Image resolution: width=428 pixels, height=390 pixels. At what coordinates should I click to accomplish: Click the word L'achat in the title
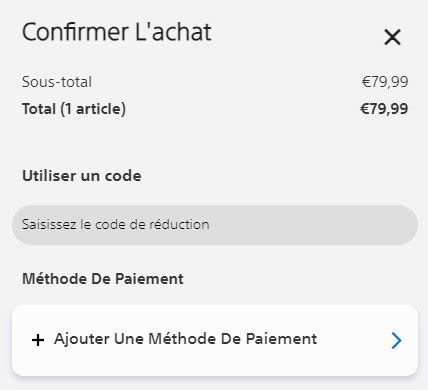pyautogui.click(x=173, y=32)
